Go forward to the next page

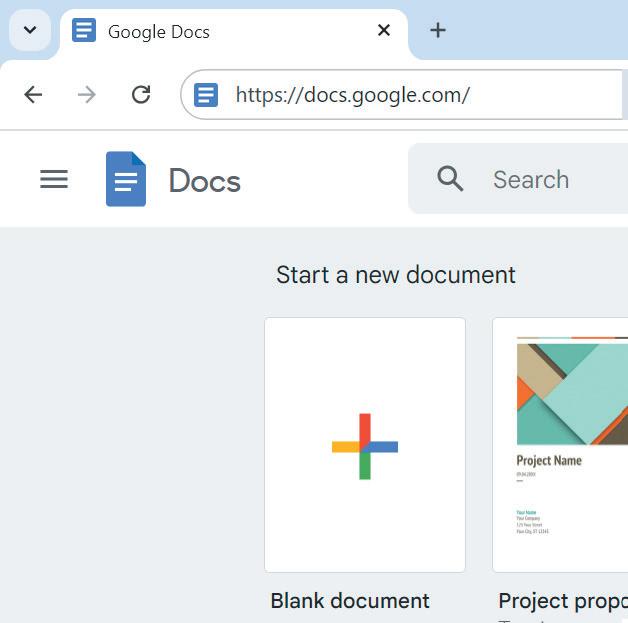(x=87, y=95)
